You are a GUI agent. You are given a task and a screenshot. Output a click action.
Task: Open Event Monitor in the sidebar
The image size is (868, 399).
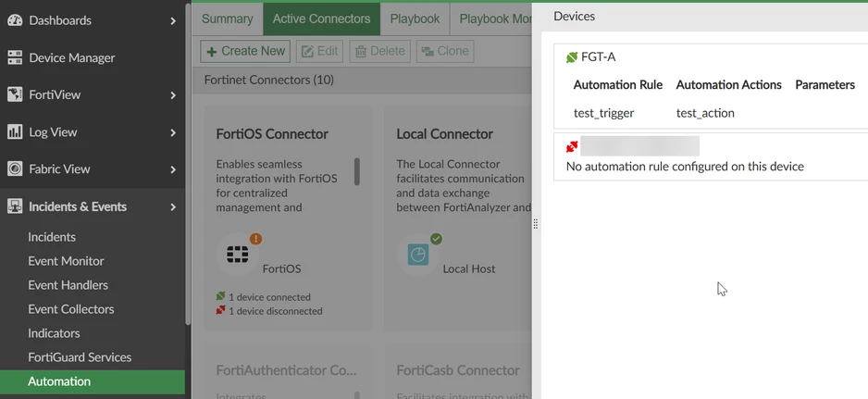point(66,261)
